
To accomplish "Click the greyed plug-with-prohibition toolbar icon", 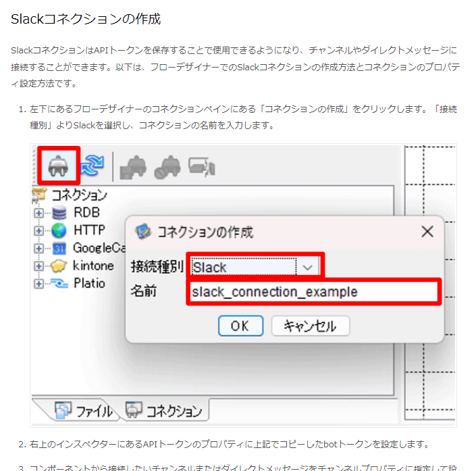I will tap(167, 167).
